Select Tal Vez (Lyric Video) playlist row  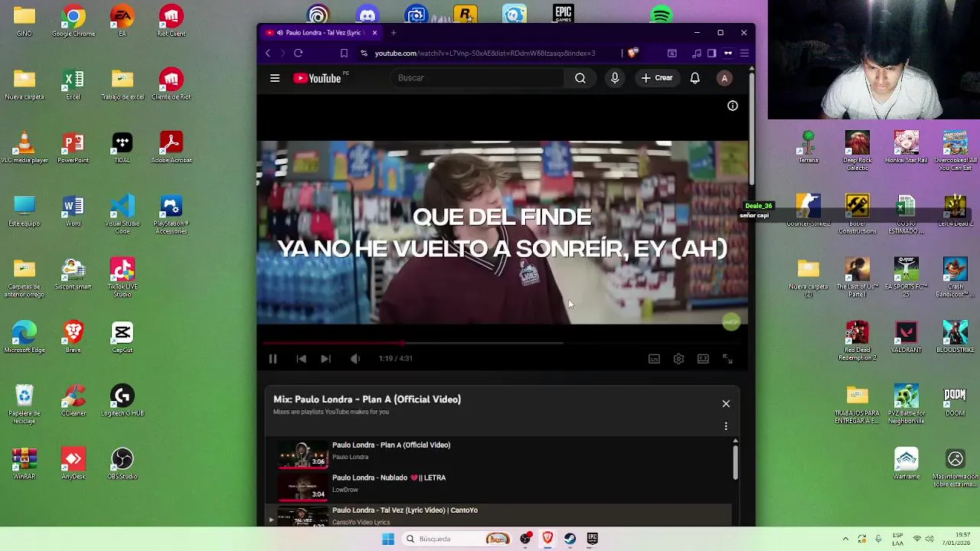pyautogui.click(x=498, y=516)
